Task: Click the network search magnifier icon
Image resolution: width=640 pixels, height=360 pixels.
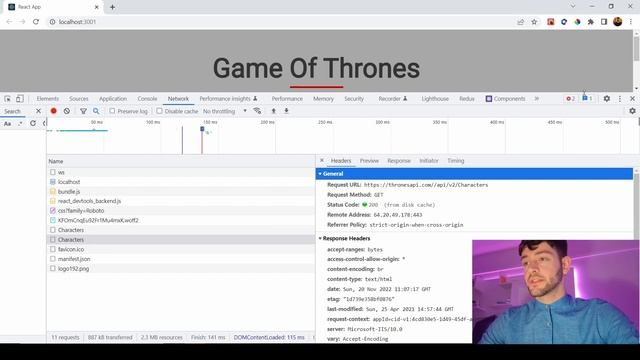Action: click(96, 111)
